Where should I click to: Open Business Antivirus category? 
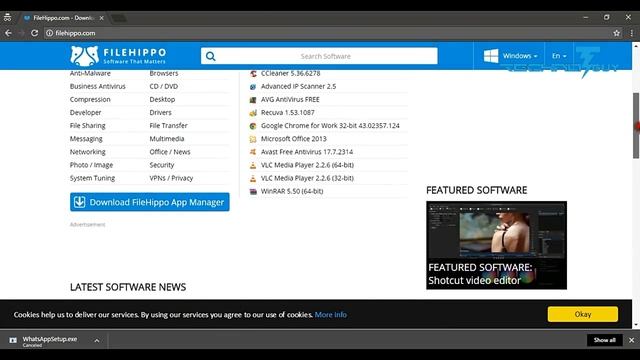tap(98, 87)
